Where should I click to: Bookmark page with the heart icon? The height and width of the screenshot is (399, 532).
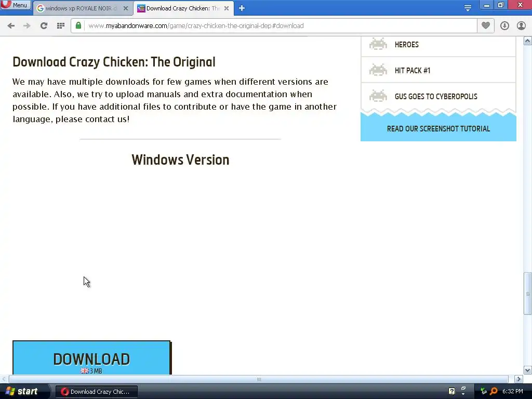[486, 25]
